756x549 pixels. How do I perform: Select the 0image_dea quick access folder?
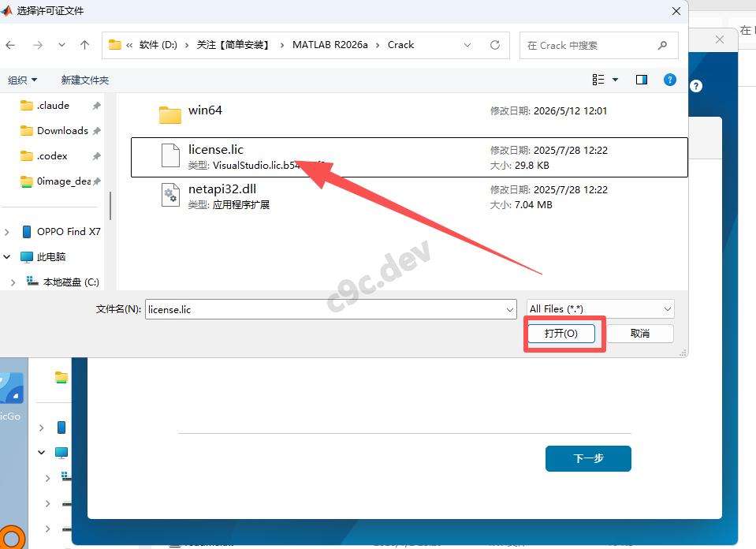tap(64, 181)
